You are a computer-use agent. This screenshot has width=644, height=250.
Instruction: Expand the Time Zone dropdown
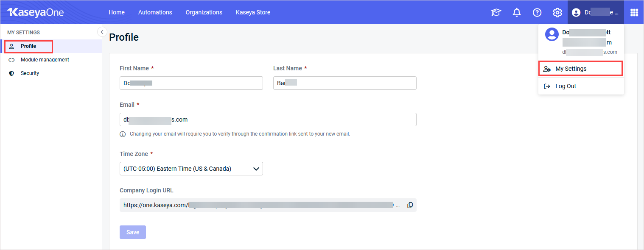pyautogui.click(x=191, y=169)
